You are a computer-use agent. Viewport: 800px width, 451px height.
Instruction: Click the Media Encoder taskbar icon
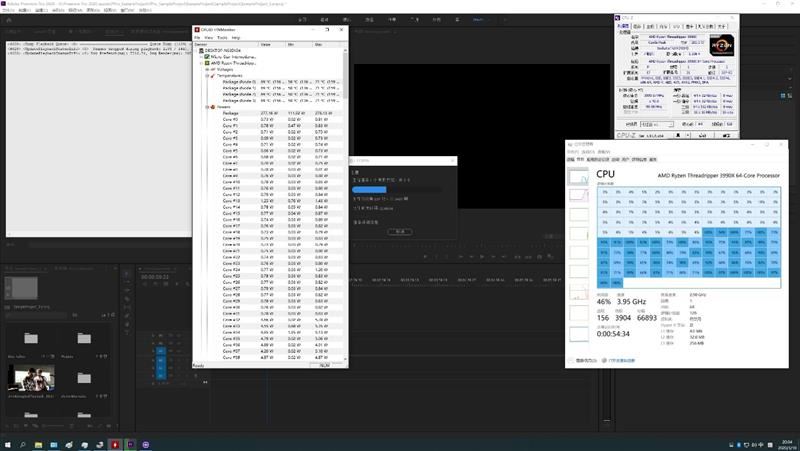click(145, 445)
